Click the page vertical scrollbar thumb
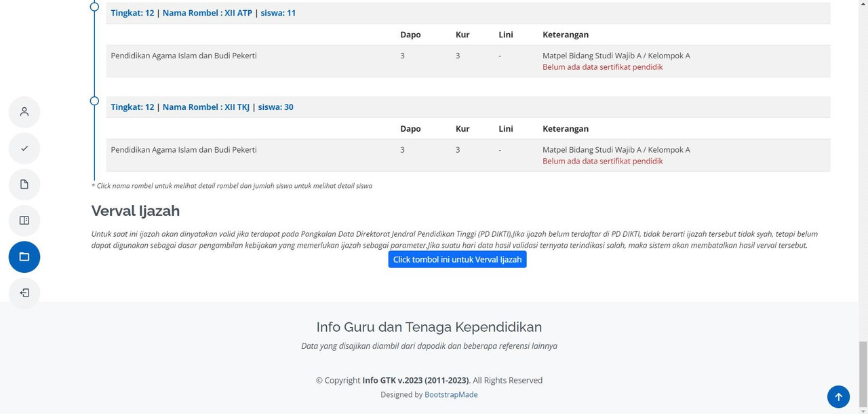 (x=863, y=375)
